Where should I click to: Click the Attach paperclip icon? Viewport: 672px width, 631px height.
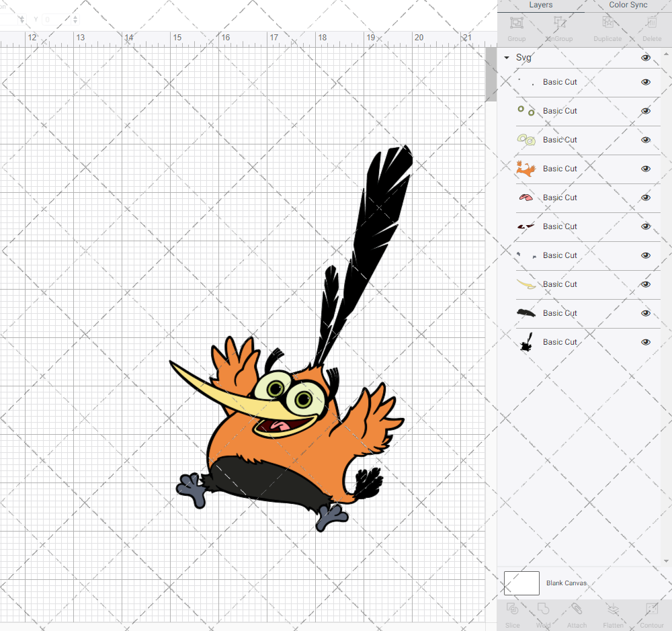pyautogui.click(x=577, y=613)
